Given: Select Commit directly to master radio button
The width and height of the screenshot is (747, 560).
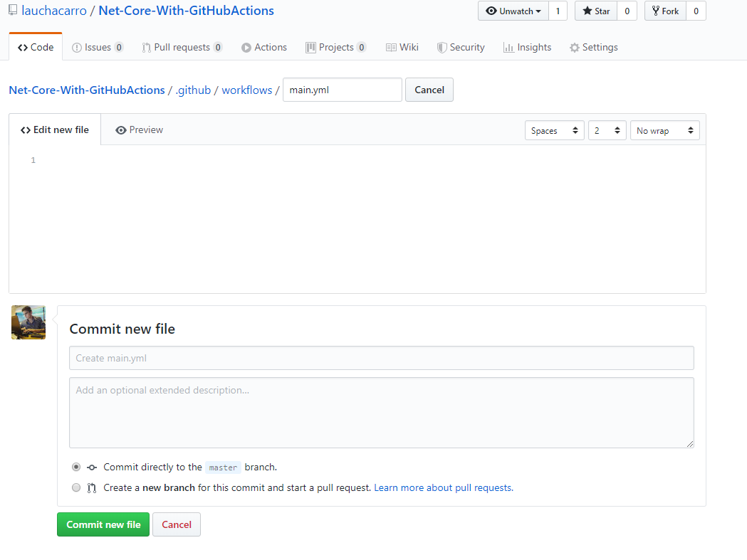Looking at the screenshot, I should click(x=76, y=467).
